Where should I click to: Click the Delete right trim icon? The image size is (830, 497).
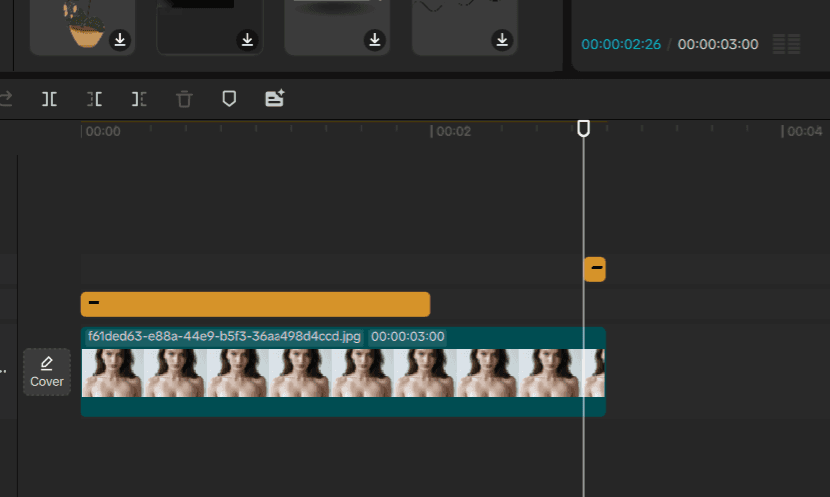coord(139,99)
